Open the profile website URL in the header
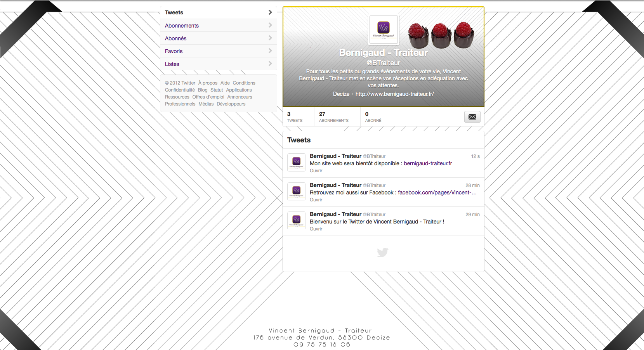Image resolution: width=644 pixels, height=350 pixels. coord(395,94)
